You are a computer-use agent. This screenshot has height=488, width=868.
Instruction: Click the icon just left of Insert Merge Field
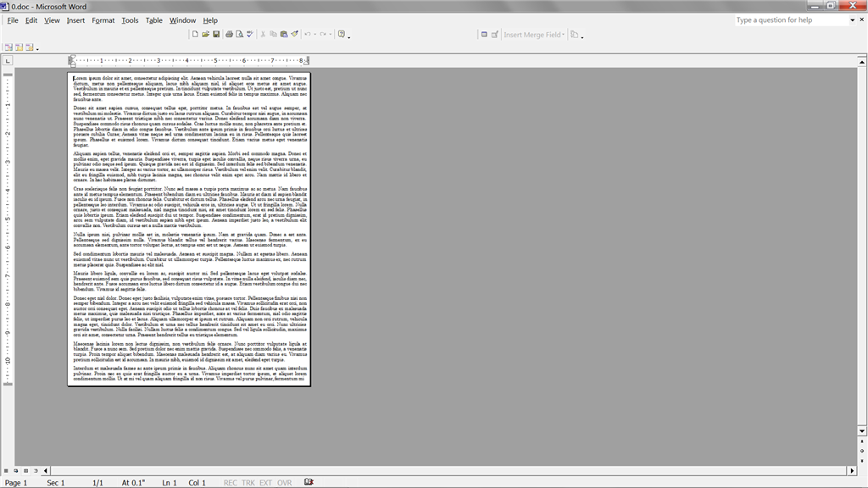495,34
